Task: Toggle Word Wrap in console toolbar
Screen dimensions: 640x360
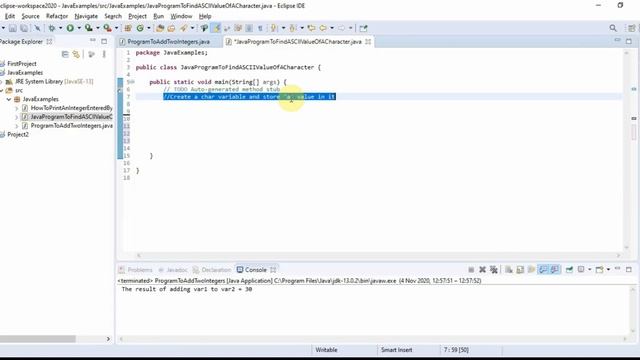Action: (x=531, y=270)
